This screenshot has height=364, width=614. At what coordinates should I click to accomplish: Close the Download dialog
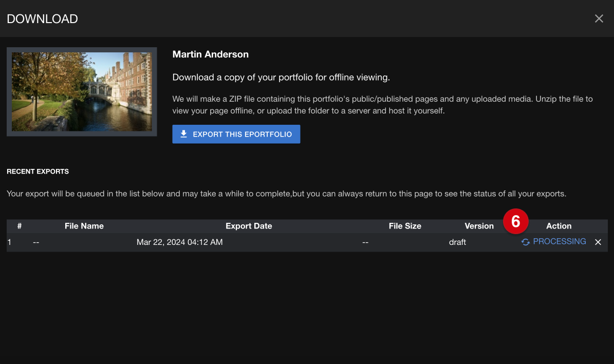tap(599, 19)
